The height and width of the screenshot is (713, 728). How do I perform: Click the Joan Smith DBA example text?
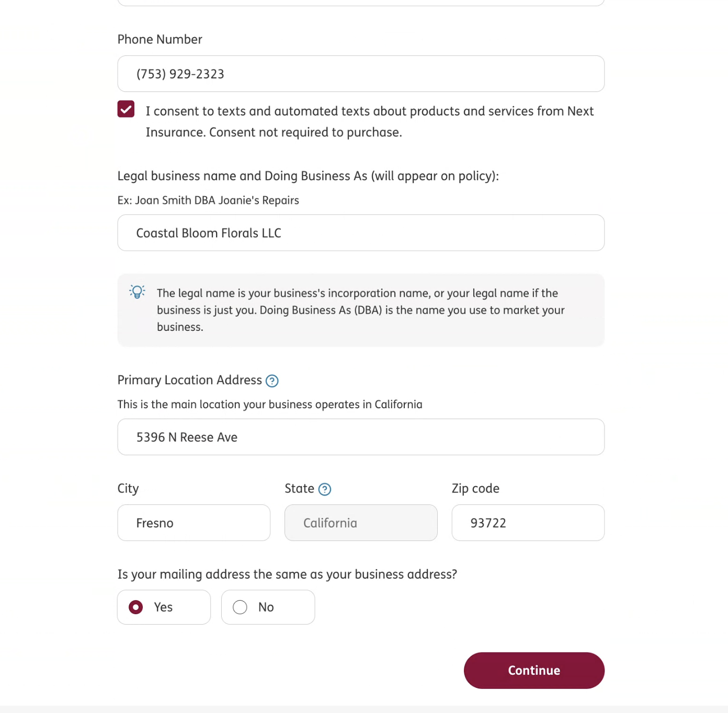click(208, 201)
